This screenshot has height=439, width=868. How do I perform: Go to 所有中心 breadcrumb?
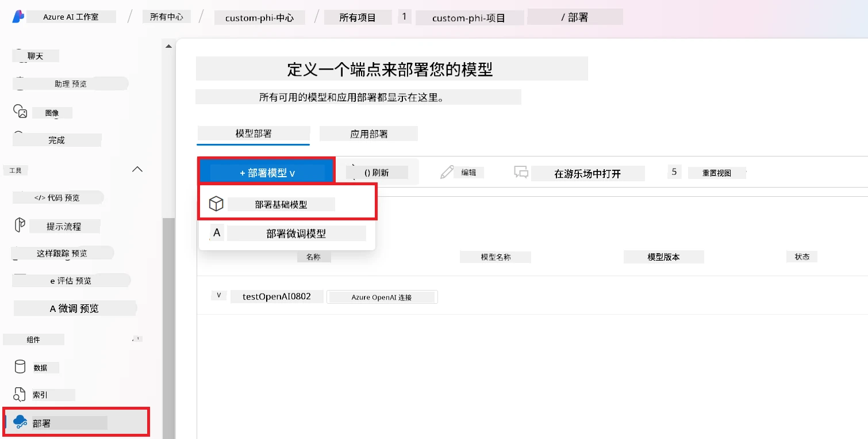pyautogui.click(x=167, y=17)
